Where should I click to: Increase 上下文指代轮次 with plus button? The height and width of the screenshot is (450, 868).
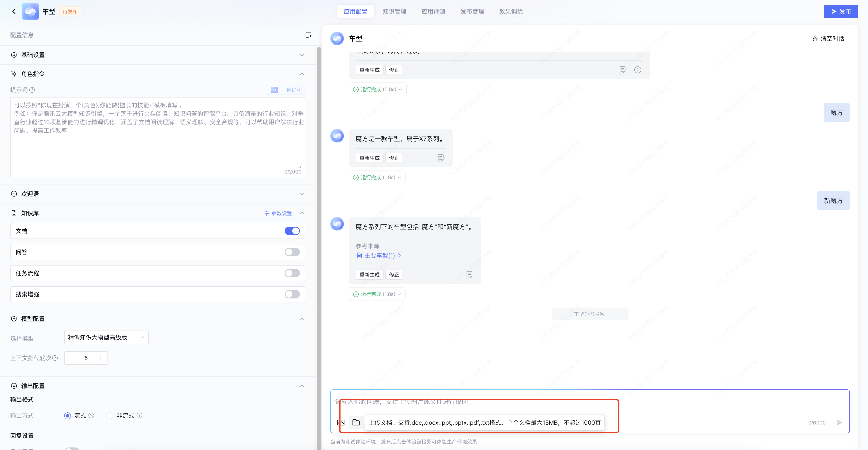[100, 358]
